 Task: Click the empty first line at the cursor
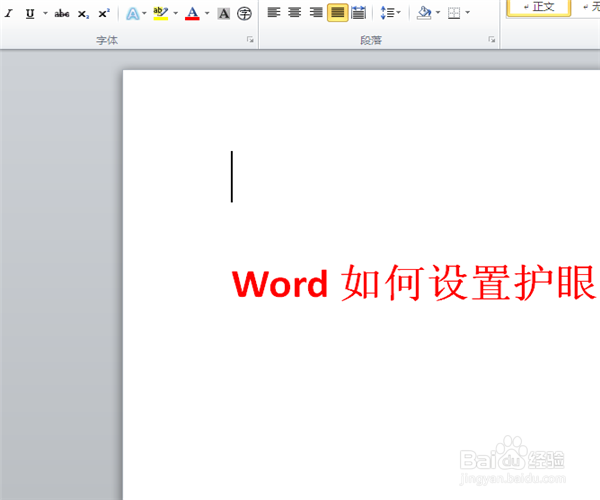point(232,176)
